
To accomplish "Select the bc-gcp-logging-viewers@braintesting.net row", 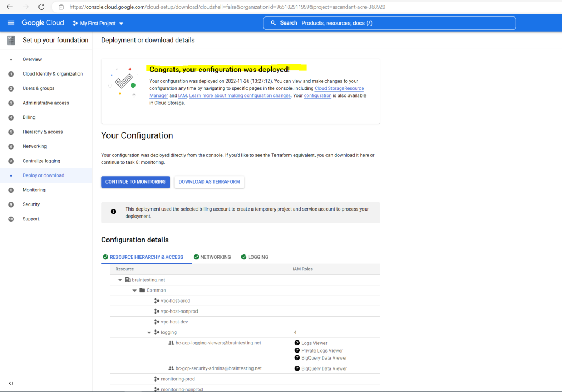I will coord(245,350).
